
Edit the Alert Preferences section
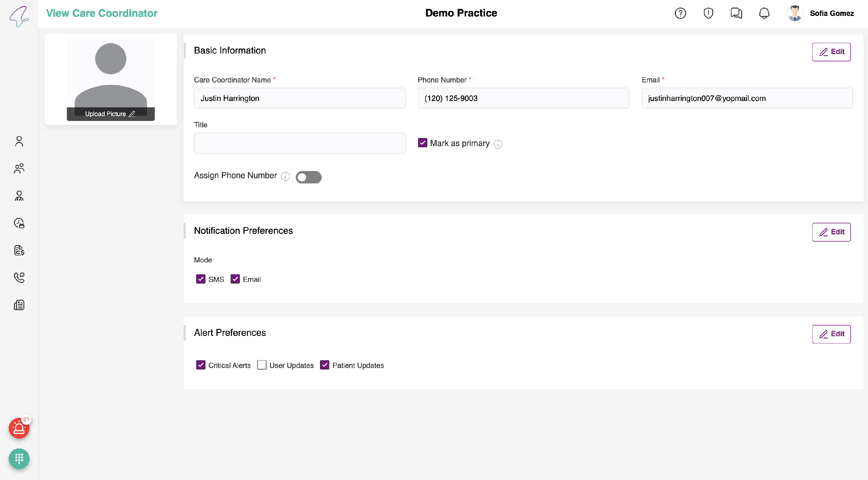(x=831, y=334)
